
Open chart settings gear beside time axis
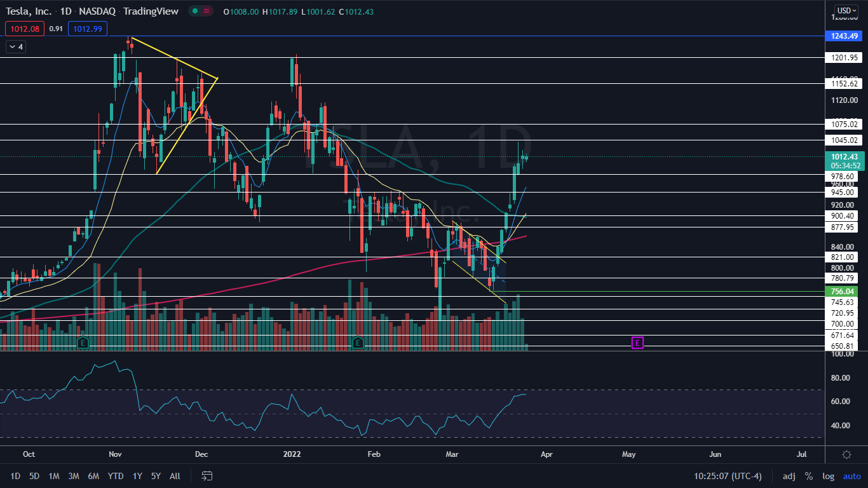click(846, 454)
